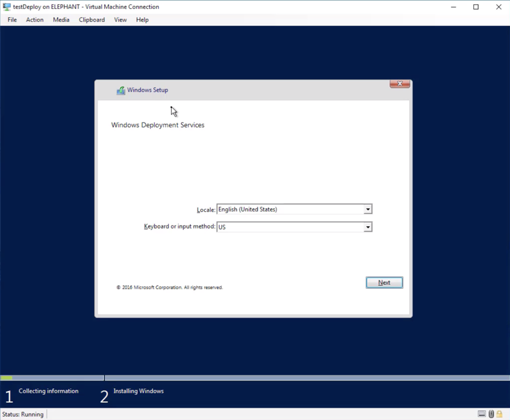Viewport: 510px width, 420px height.
Task: Click the Virtual Machine Connection window icon
Action: 6,7
